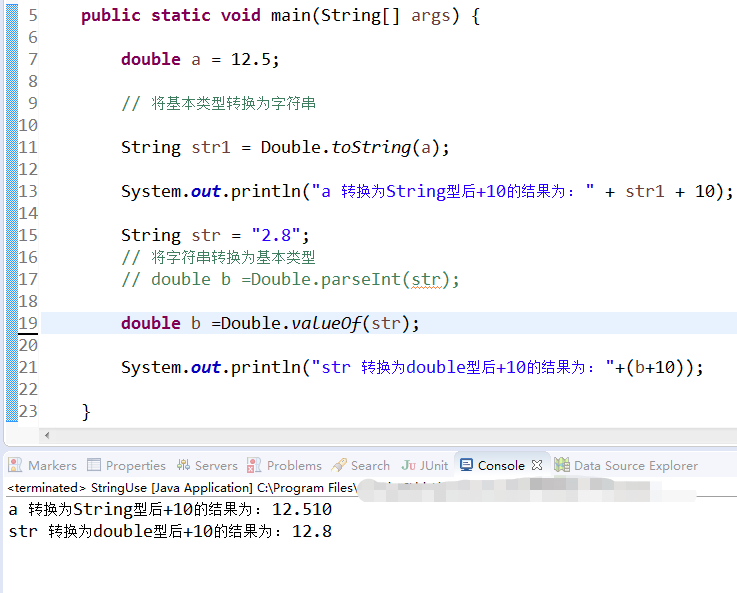The image size is (737, 593).
Task: Click the Console monitor icon
Action: click(x=466, y=465)
